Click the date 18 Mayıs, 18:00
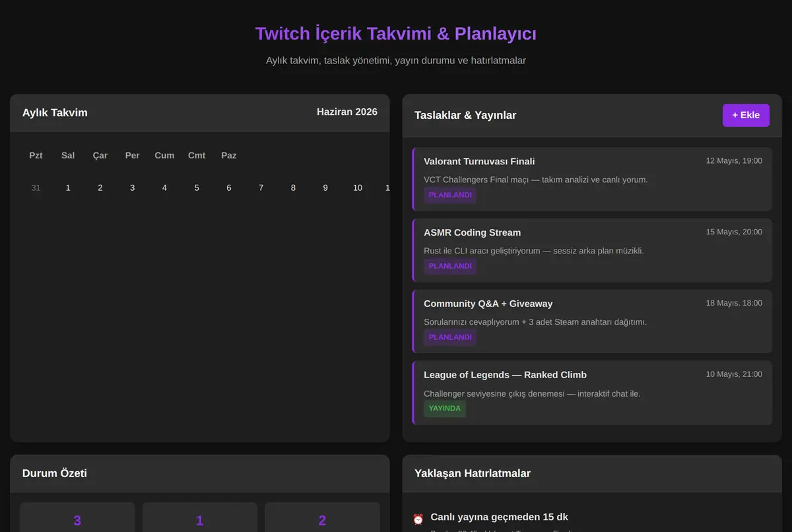The width and height of the screenshot is (792, 532). [x=734, y=304]
